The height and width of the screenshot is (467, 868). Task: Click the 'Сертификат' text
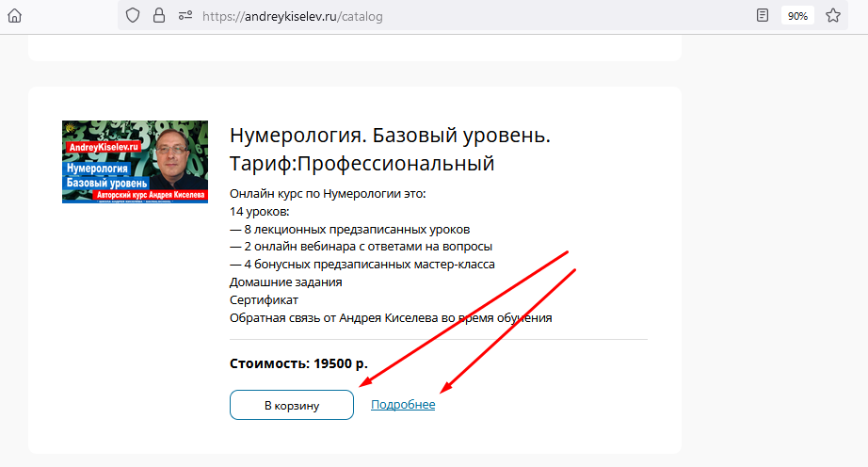pyautogui.click(x=264, y=300)
